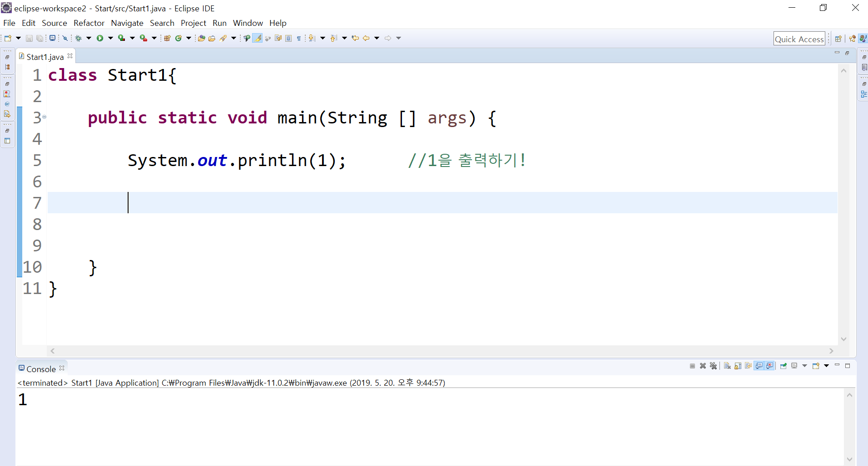Click the New Java Package icon
The width and height of the screenshot is (868, 466).
click(167, 38)
